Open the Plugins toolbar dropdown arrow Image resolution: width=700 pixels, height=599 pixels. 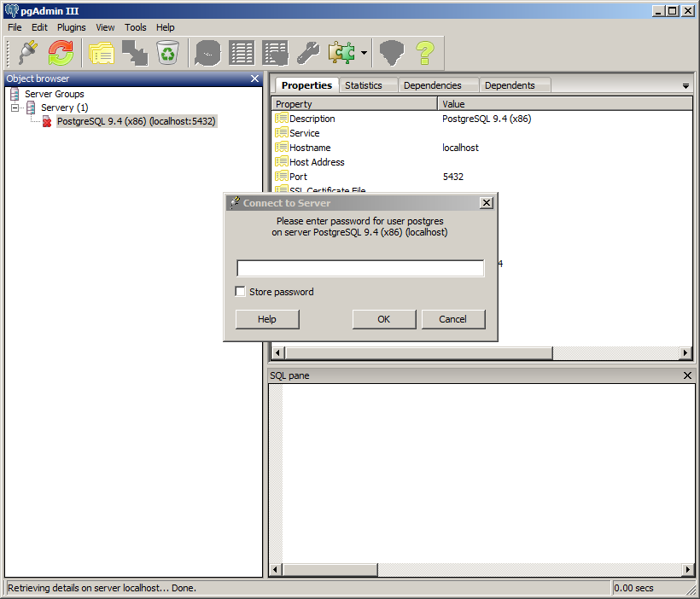365,53
